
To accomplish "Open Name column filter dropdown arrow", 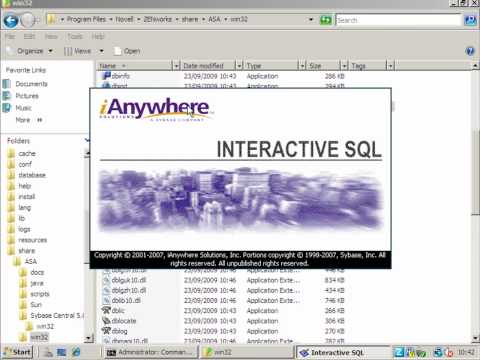I will [176, 66].
